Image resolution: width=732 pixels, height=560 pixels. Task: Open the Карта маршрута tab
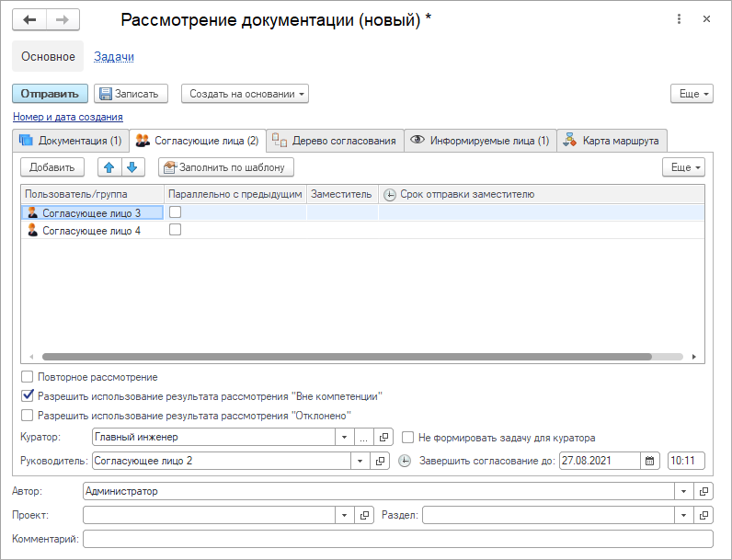[x=612, y=141]
